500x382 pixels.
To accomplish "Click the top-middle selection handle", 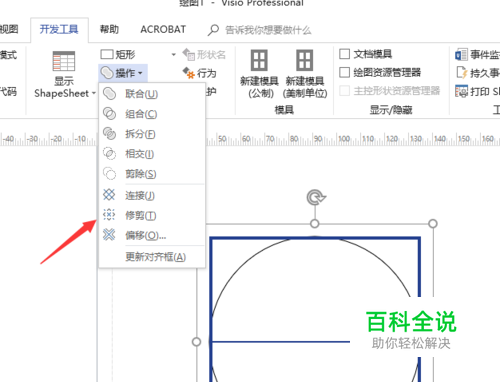I will click(315, 224).
